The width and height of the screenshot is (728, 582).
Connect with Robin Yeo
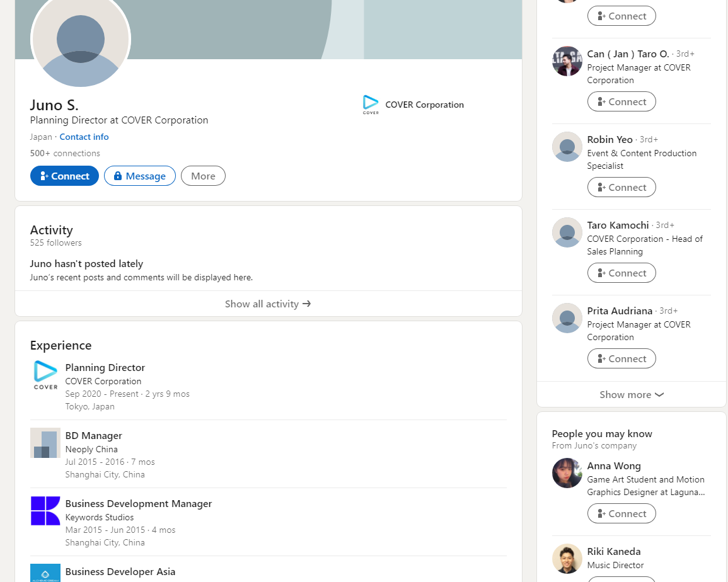(x=621, y=188)
